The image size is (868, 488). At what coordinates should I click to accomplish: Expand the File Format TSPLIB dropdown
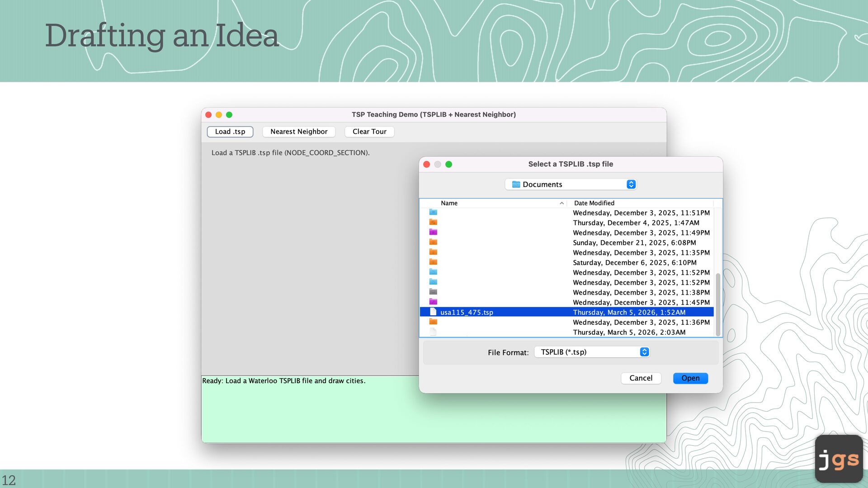591,352
